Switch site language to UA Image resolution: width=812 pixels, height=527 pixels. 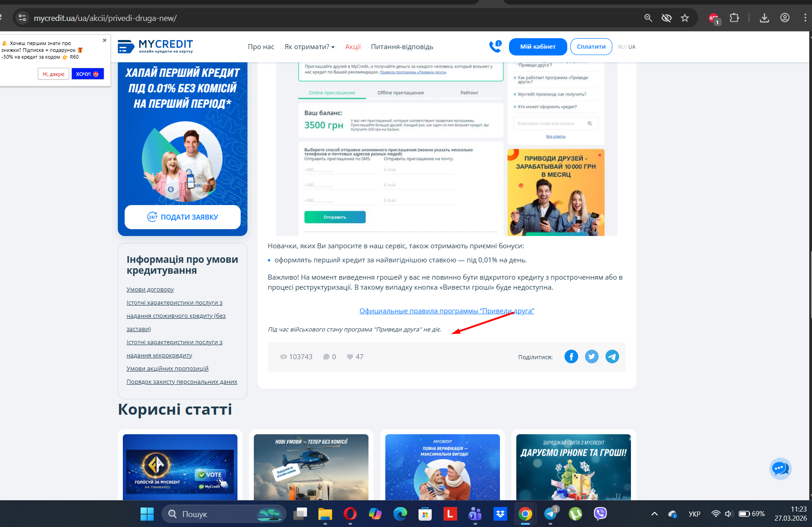(x=632, y=47)
